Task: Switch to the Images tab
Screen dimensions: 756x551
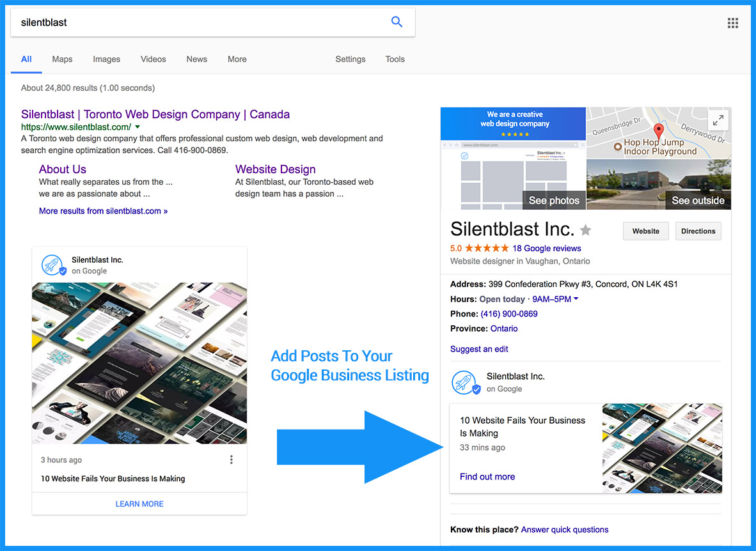Action: [x=106, y=59]
